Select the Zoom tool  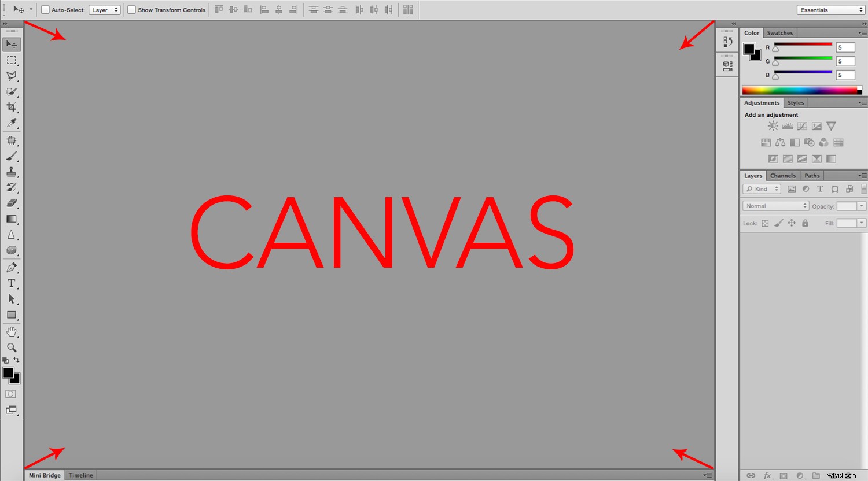tap(11, 347)
